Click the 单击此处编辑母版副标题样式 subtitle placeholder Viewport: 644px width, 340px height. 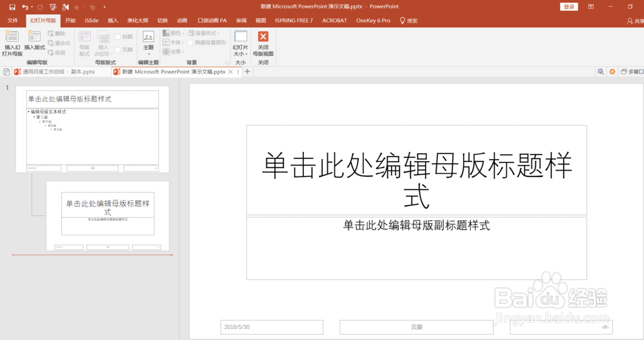point(417,249)
